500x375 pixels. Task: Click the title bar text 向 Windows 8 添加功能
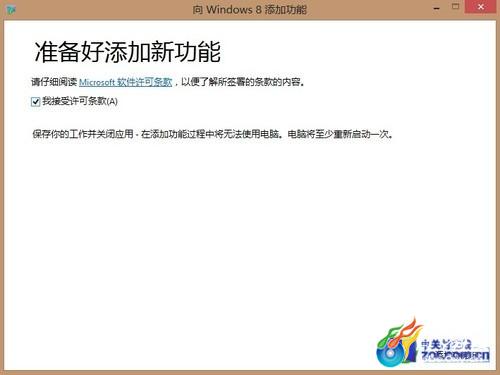[x=249, y=10]
